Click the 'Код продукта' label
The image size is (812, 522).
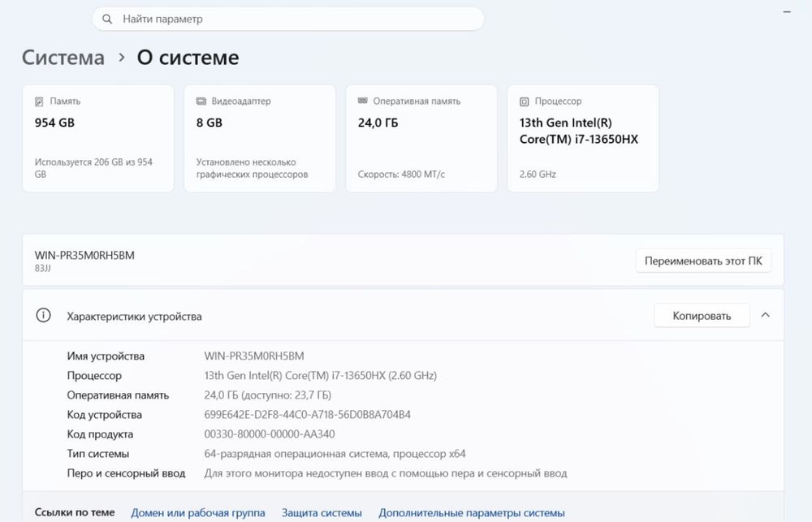[100, 434]
